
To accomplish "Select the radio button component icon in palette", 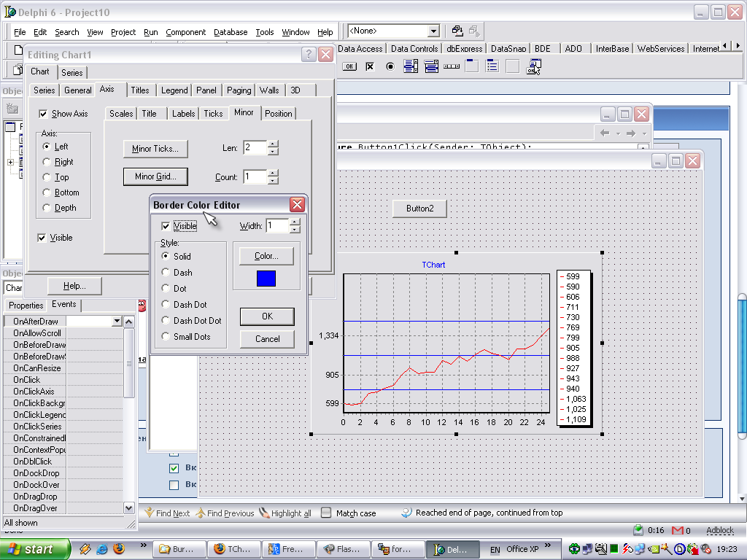I will [390, 66].
